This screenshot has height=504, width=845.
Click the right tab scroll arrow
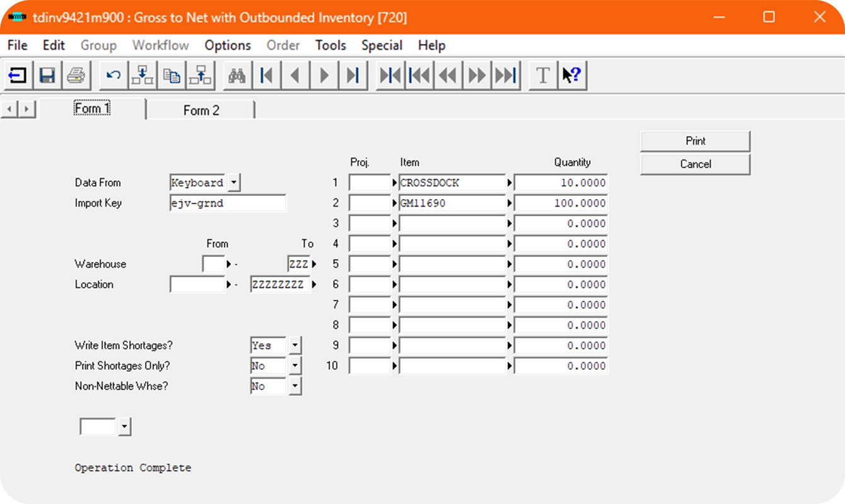pos(26,110)
